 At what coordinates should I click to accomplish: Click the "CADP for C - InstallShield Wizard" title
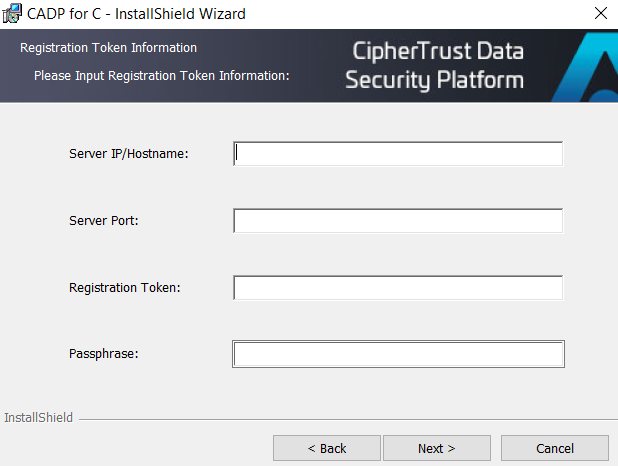(136, 14)
